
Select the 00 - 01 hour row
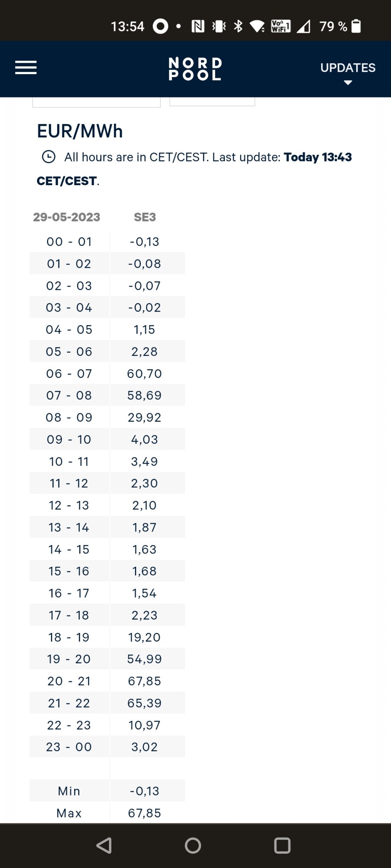click(69, 242)
